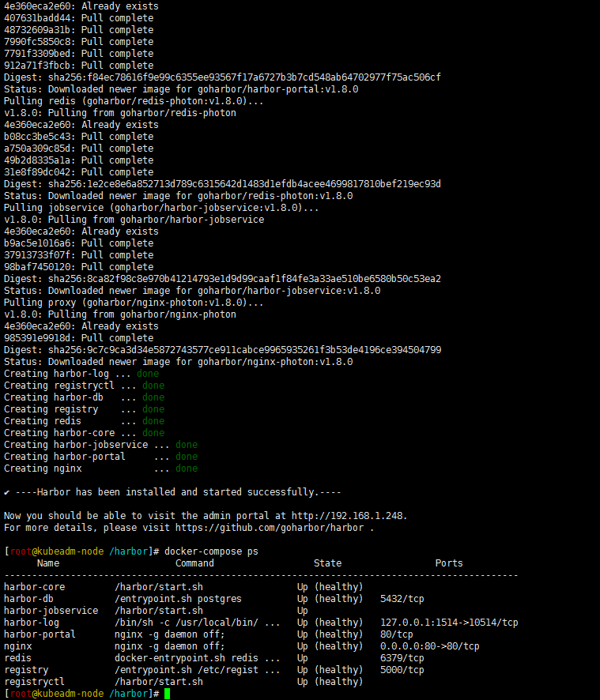Click the 'harbor-portal' row name in table
The width and height of the screenshot is (600, 700).
40,634
